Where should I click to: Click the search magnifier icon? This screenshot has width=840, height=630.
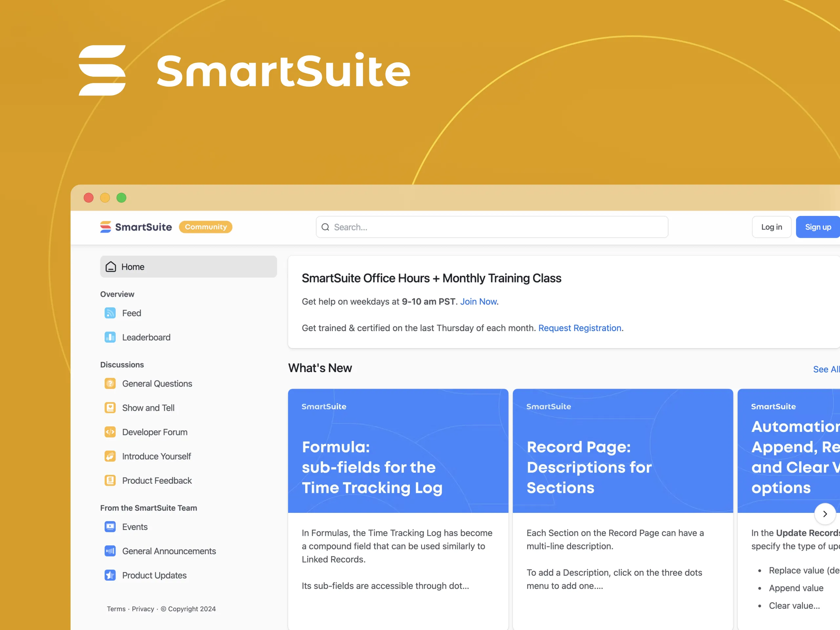tap(325, 227)
